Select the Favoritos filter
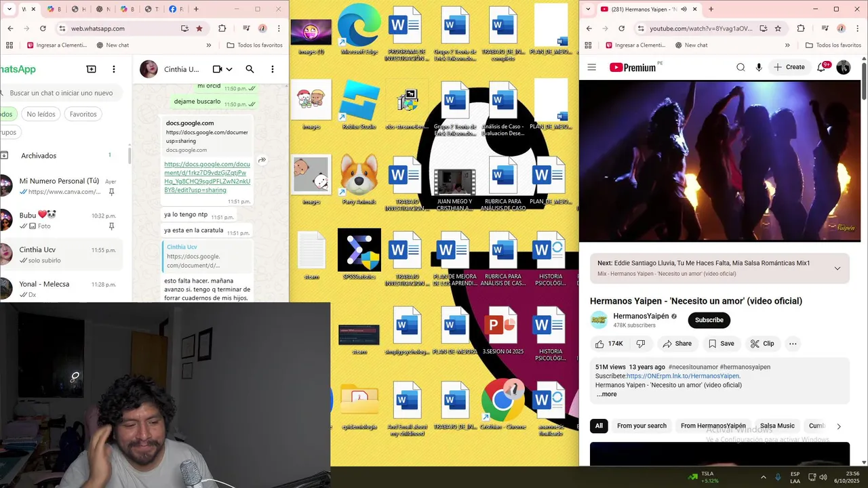 83,114
